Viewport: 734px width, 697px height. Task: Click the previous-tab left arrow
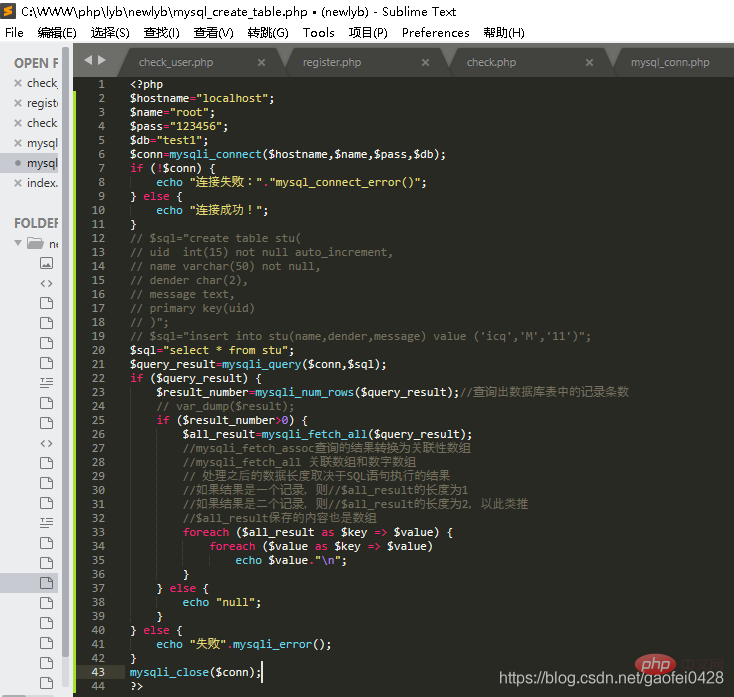[x=88, y=60]
